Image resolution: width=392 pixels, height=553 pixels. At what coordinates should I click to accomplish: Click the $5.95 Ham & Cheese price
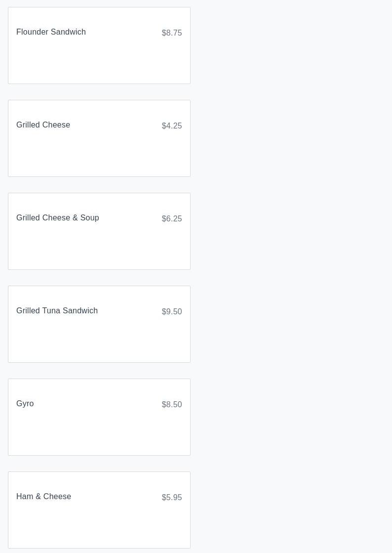(172, 498)
